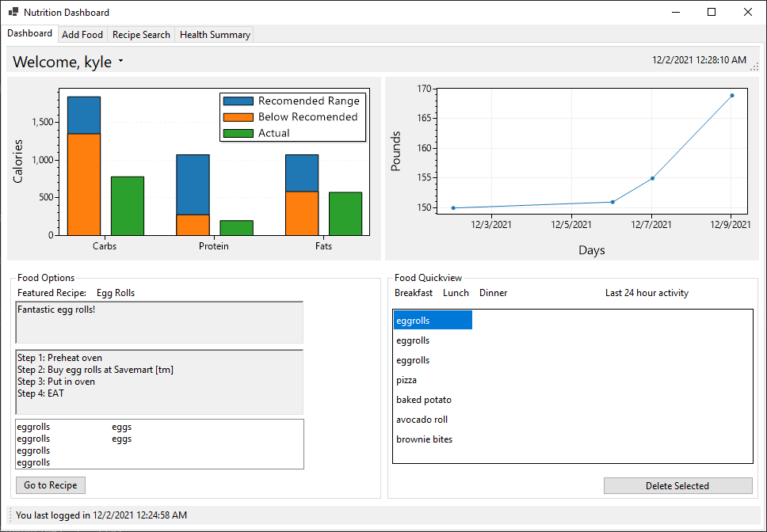767x532 pixels.
Task: Click the Go to Recipe button
Action: click(50, 485)
